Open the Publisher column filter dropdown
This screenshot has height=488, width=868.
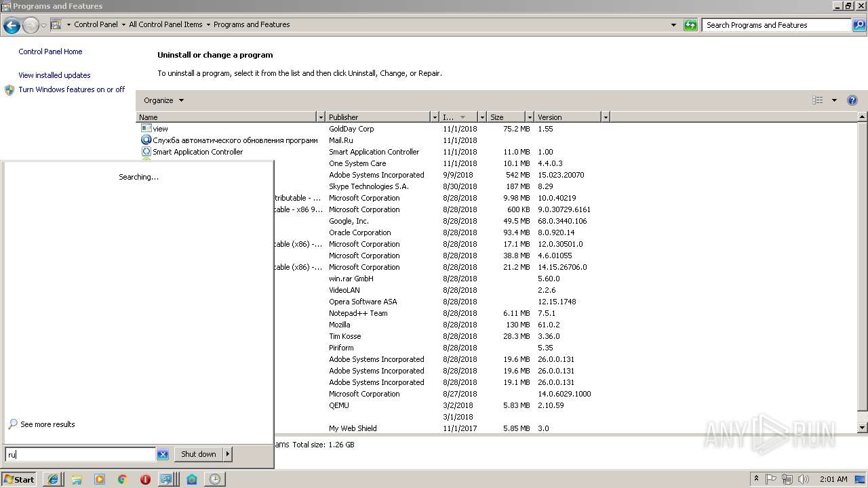click(x=435, y=117)
